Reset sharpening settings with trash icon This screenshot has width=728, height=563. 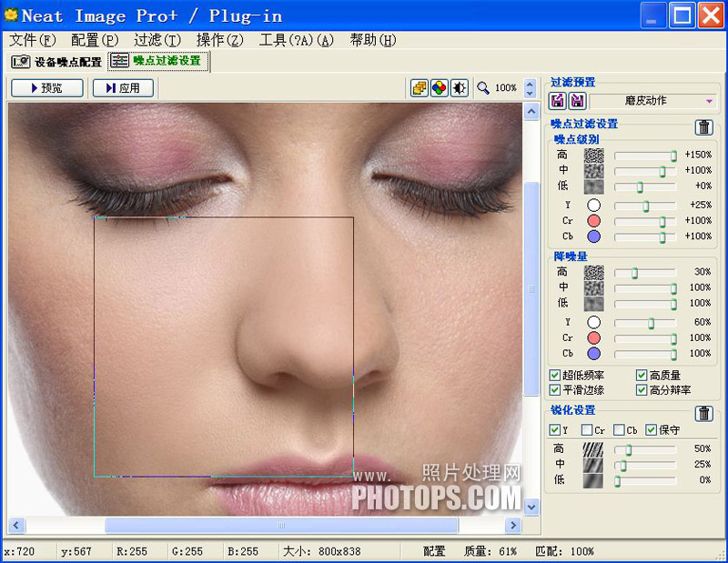pyautogui.click(x=703, y=413)
